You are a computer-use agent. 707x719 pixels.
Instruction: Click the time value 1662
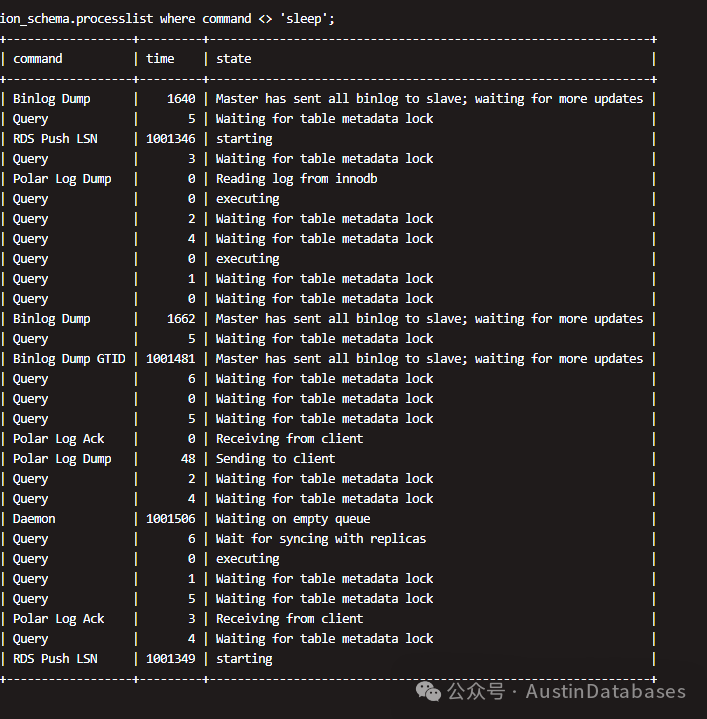pyautogui.click(x=181, y=319)
